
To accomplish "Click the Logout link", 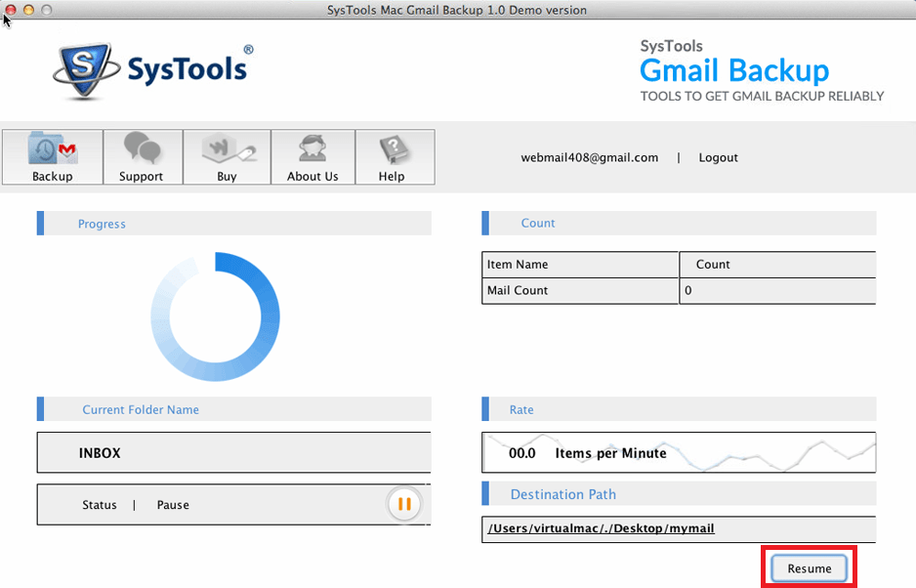I will coord(718,158).
